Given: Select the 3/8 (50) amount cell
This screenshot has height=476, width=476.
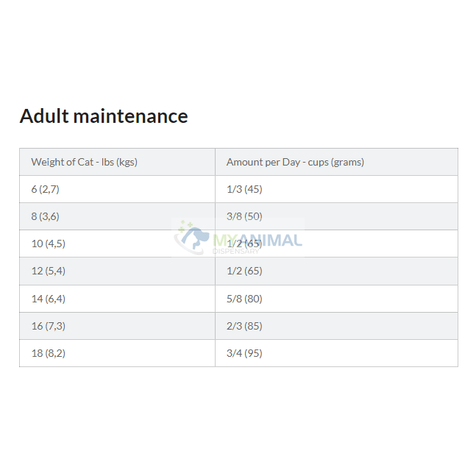Looking at the screenshot, I should click(x=244, y=216).
